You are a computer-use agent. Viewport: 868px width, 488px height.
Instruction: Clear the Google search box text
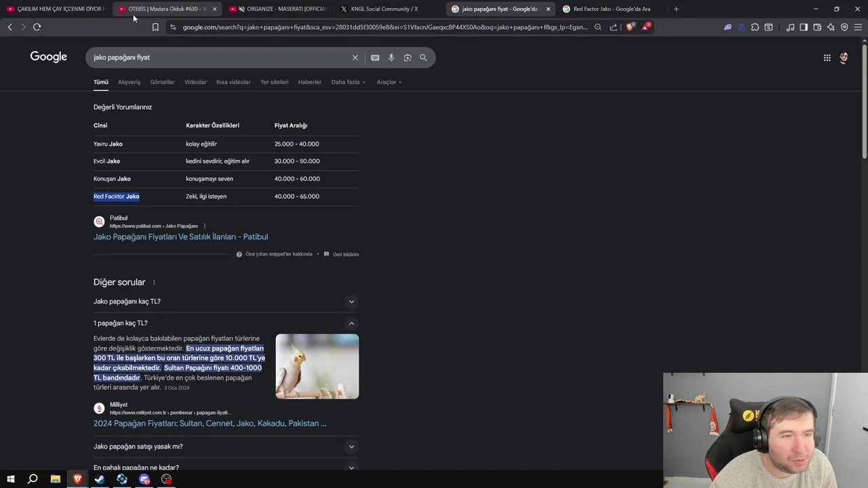(x=355, y=58)
